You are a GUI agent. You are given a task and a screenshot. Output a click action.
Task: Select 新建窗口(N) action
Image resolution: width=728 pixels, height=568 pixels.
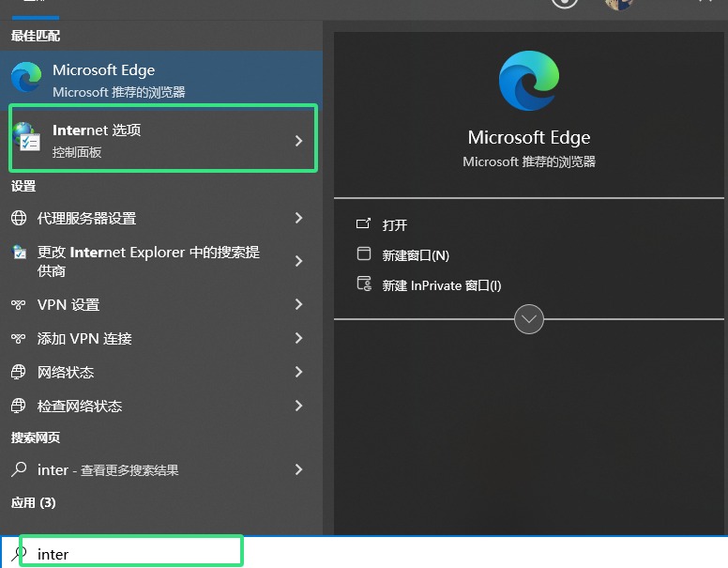pyautogui.click(x=416, y=255)
